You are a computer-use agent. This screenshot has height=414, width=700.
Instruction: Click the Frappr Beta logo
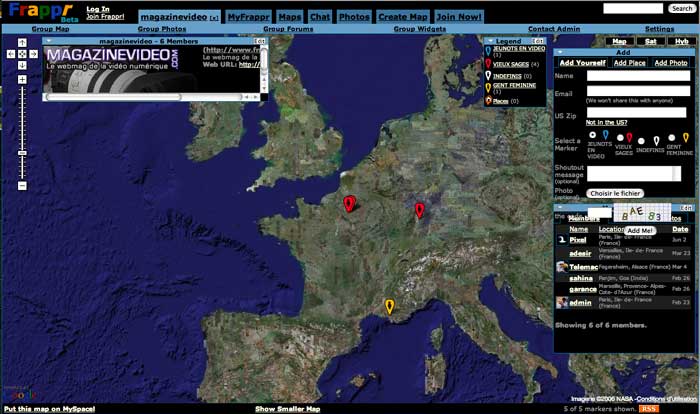coord(43,12)
